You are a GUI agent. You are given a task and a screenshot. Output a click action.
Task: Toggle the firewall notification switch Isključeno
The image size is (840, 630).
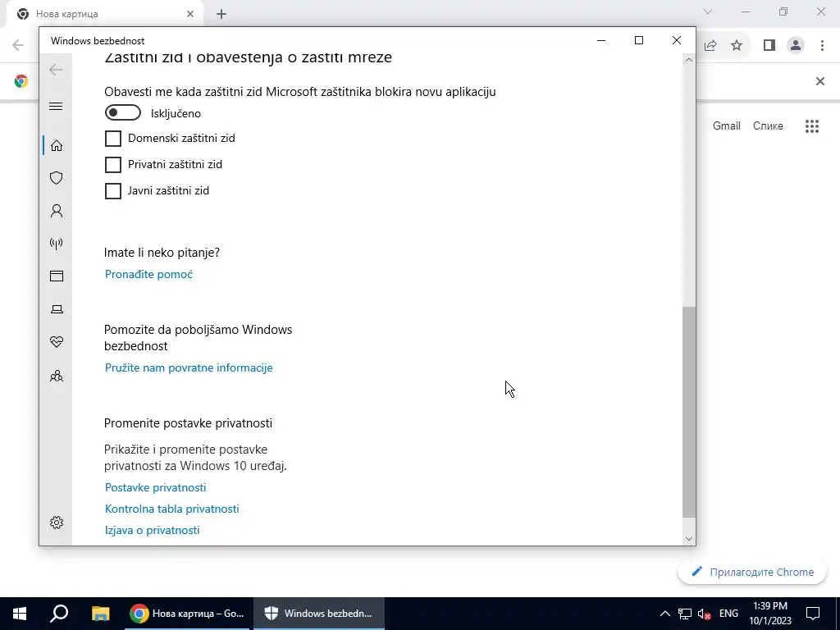pos(123,113)
